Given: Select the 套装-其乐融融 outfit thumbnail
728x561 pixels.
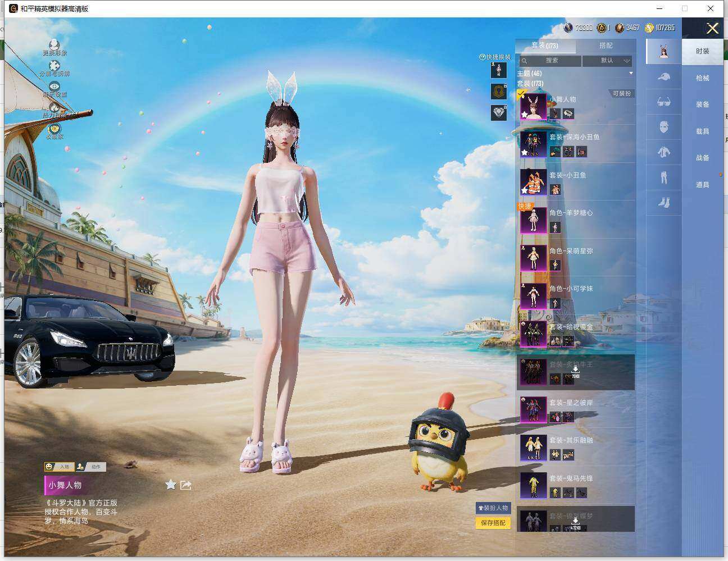Looking at the screenshot, I should click(533, 448).
